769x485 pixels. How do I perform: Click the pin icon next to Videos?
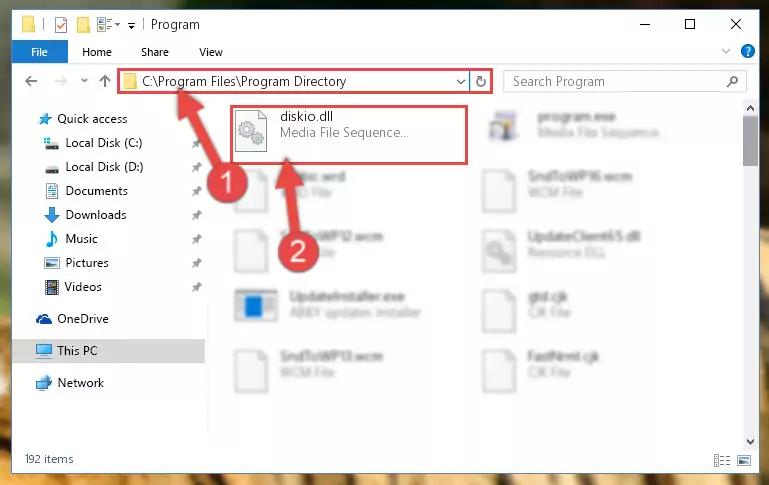tap(197, 287)
